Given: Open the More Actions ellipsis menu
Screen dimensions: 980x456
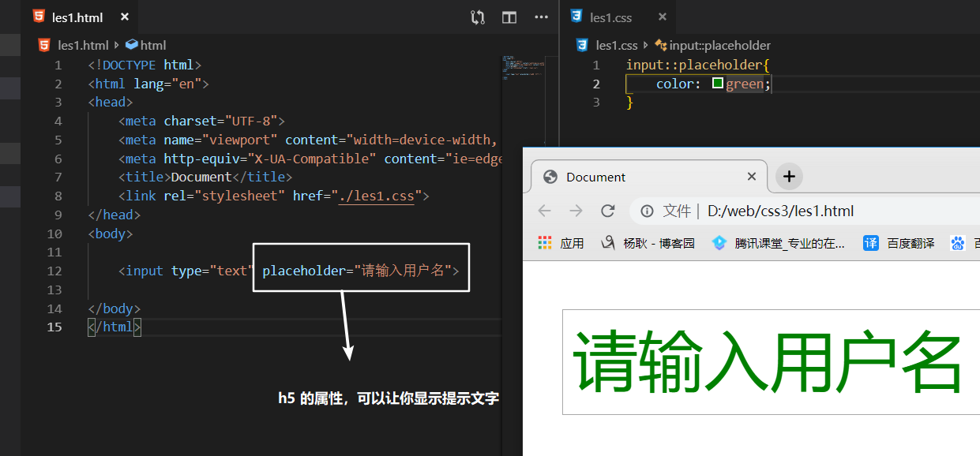Looking at the screenshot, I should click(x=541, y=17).
